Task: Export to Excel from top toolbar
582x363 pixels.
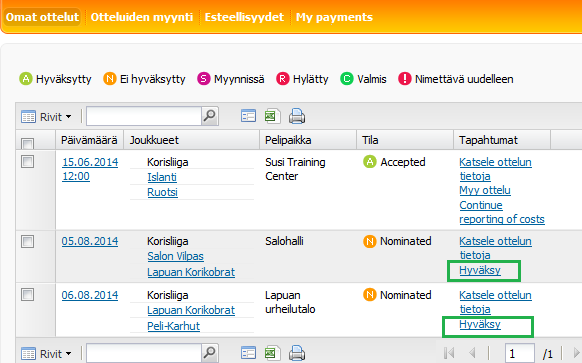Action: click(x=272, y=116)
